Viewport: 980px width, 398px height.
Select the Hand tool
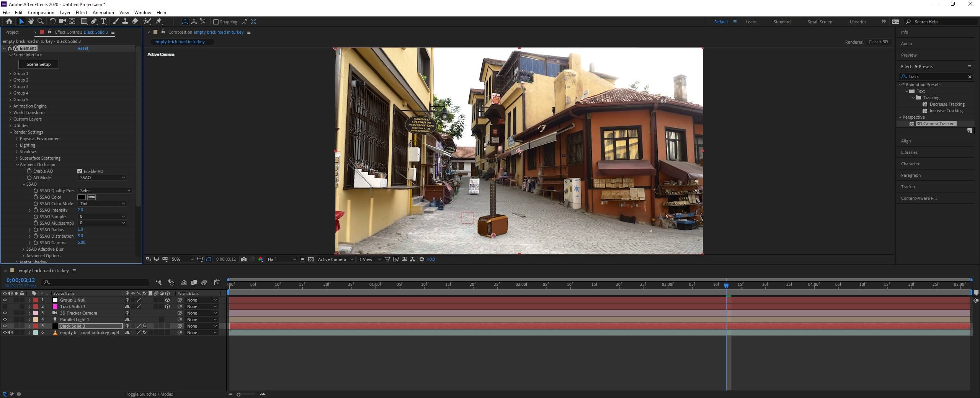click(31, 21)
